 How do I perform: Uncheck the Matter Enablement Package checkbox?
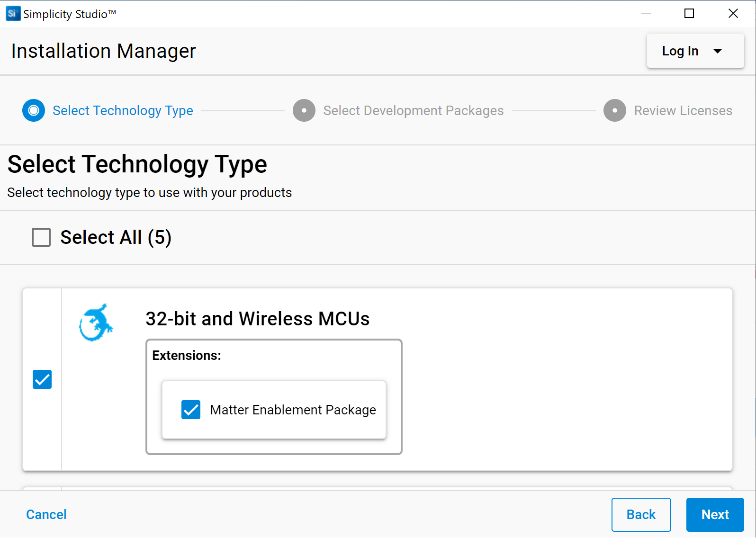[191, 410]
